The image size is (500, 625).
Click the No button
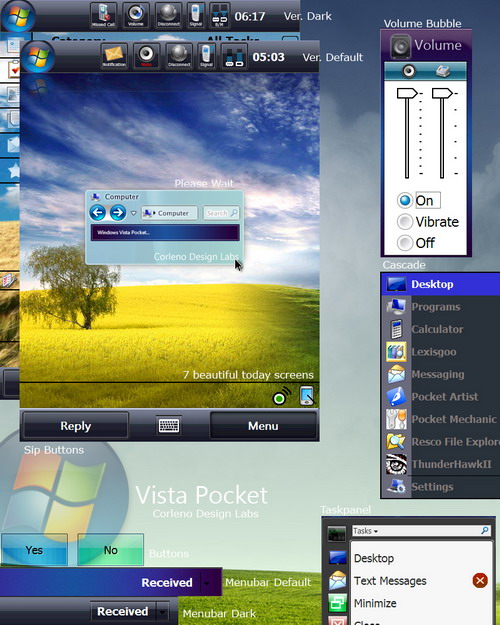pos(110,550)
